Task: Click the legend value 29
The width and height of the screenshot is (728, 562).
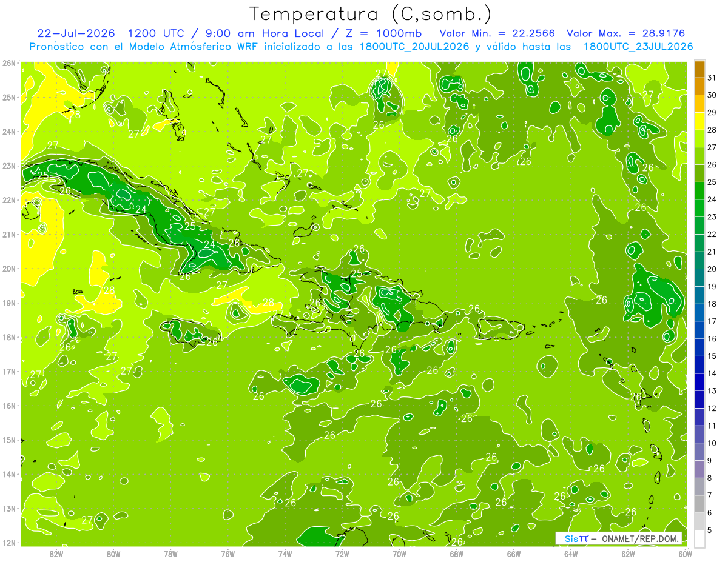Action: (x=712, y=112)
